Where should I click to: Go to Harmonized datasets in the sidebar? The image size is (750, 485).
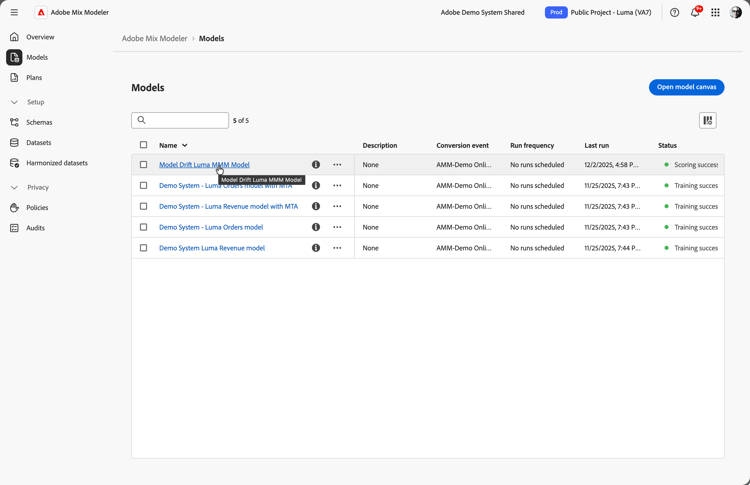(x=57, y=163)
